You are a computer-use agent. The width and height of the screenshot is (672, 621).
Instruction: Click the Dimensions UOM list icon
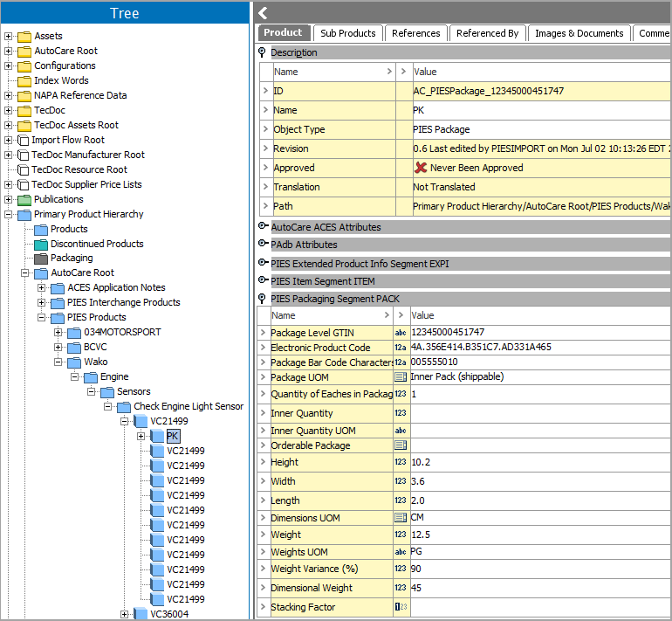401,518
